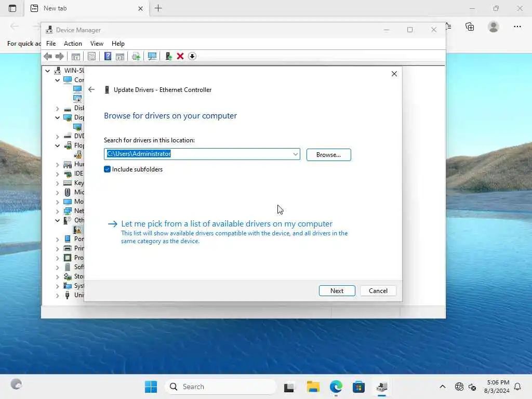
Task: Toggle the Show/Hide Console Tree toolbar icon
Action: tap(76, 56)
